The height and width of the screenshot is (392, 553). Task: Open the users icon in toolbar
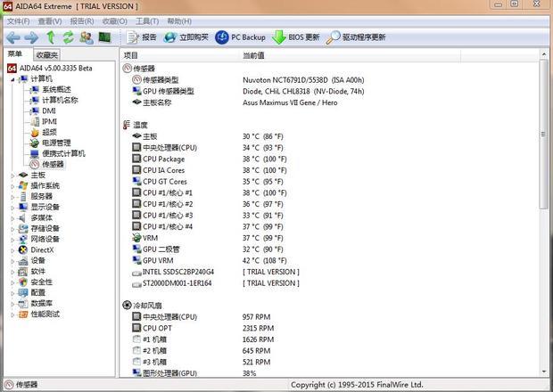click(87, 37)
